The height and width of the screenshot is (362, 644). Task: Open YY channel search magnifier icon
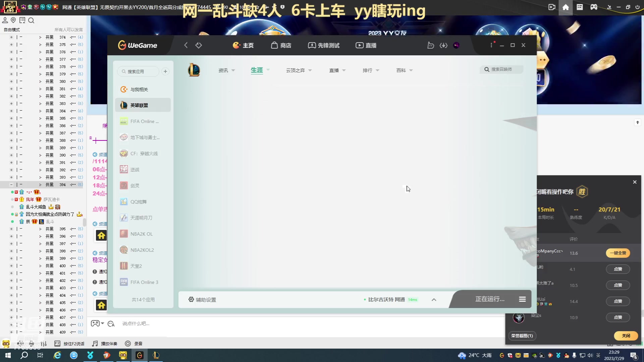31,20
